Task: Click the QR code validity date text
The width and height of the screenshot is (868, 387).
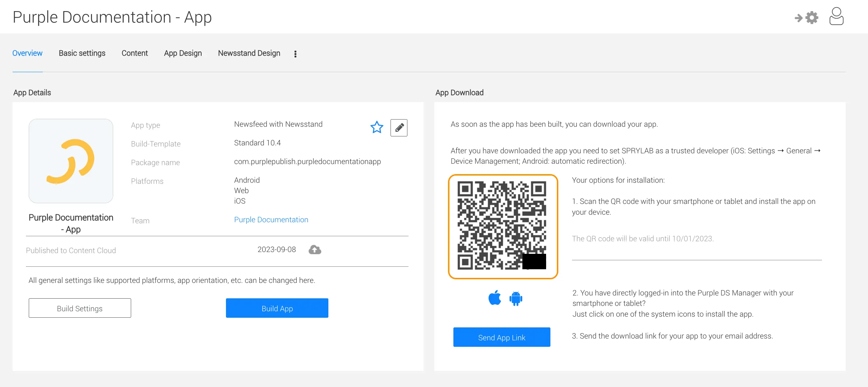Action: point(643,239)
